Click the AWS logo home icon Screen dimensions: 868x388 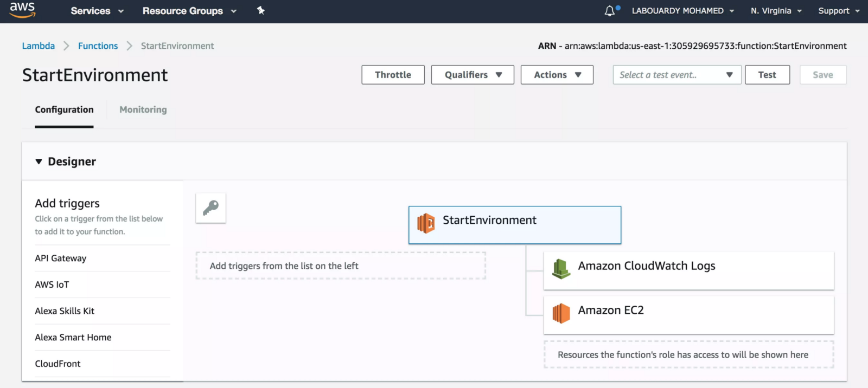(22, 10)
